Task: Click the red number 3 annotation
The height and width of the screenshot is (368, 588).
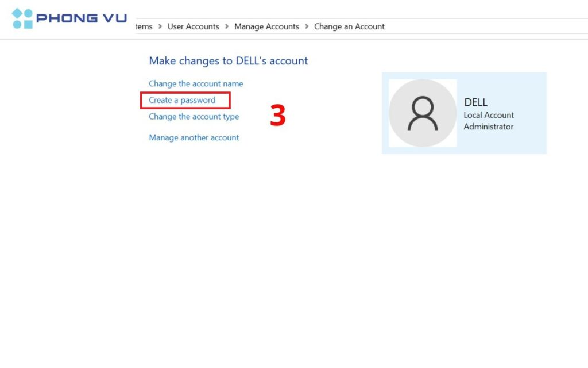Action: pyautogui.click(x=277, y=117)
